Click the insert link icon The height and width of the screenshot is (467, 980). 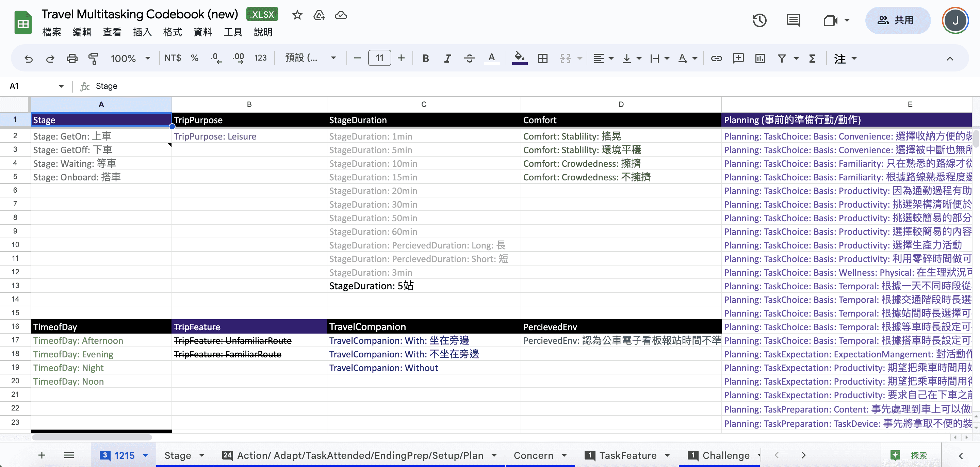[x=716, y=59]
